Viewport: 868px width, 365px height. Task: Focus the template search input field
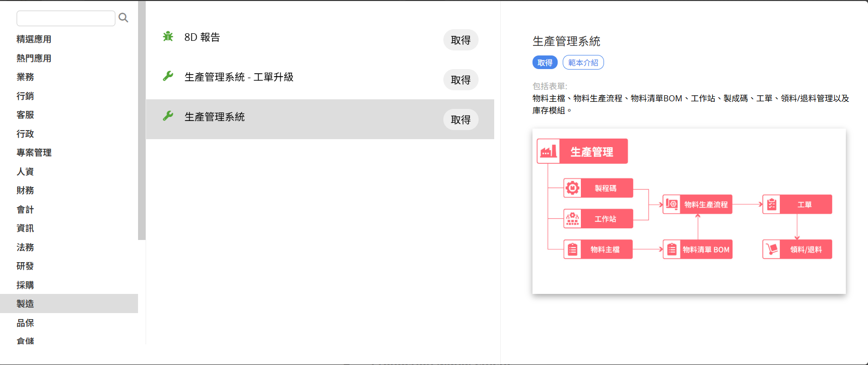click(66, 18)
